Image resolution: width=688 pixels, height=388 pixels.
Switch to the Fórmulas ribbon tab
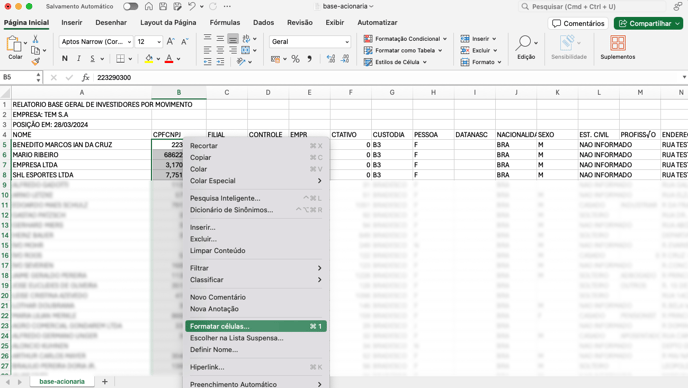[x=225, y=22]
